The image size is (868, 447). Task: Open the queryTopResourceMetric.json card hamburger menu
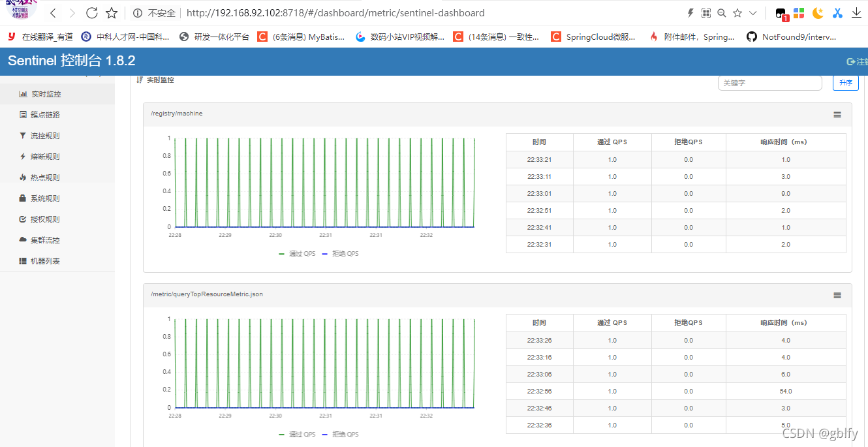coord(837,295)
